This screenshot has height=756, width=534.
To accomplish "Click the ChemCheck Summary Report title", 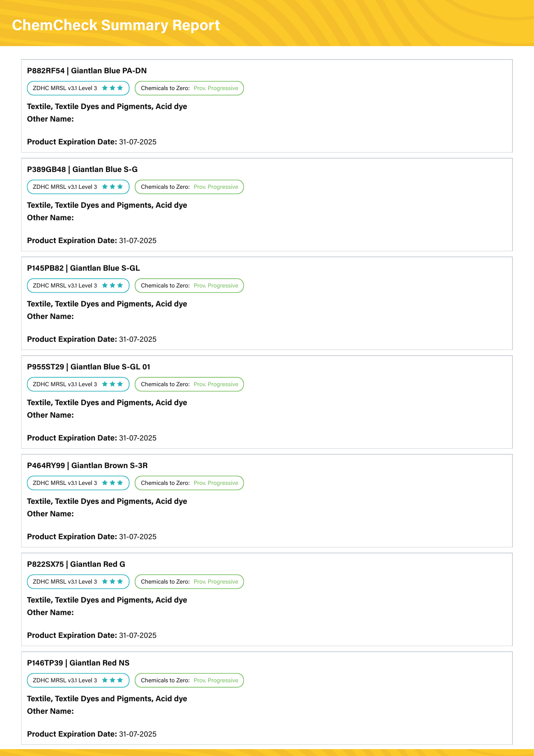I will pyautogui.click(x=116, y=25).
